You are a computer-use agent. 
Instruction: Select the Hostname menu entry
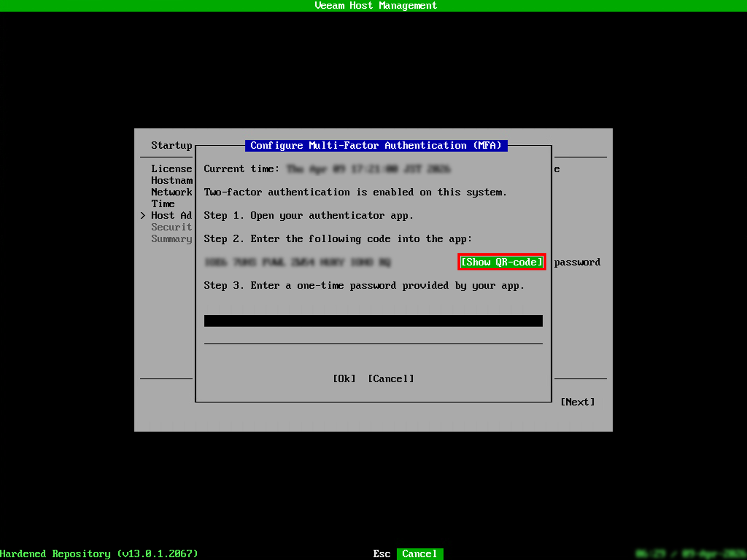(x=172, y=180)
